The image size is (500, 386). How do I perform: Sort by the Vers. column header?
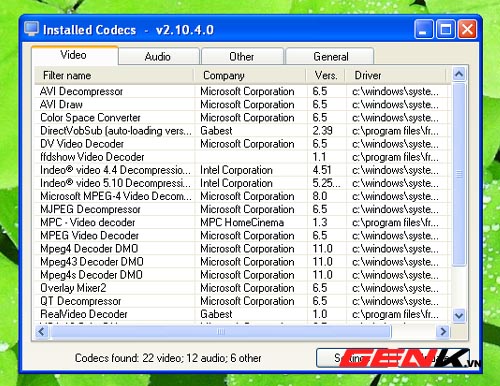326,75
